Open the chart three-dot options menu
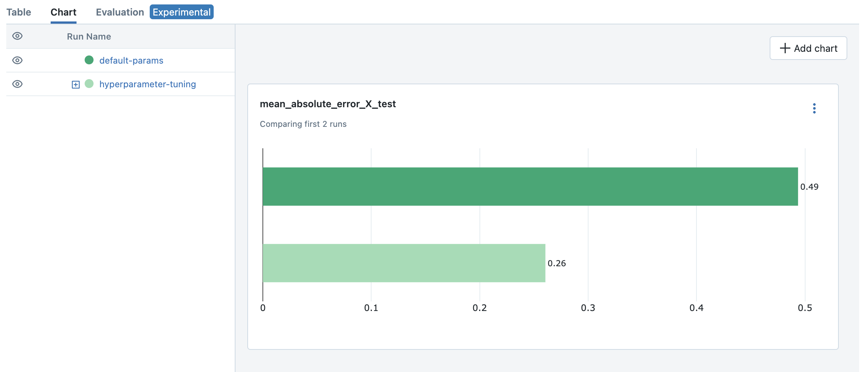Image resolution: width=868 pixels, height=372 pixels. pos(814,108)
